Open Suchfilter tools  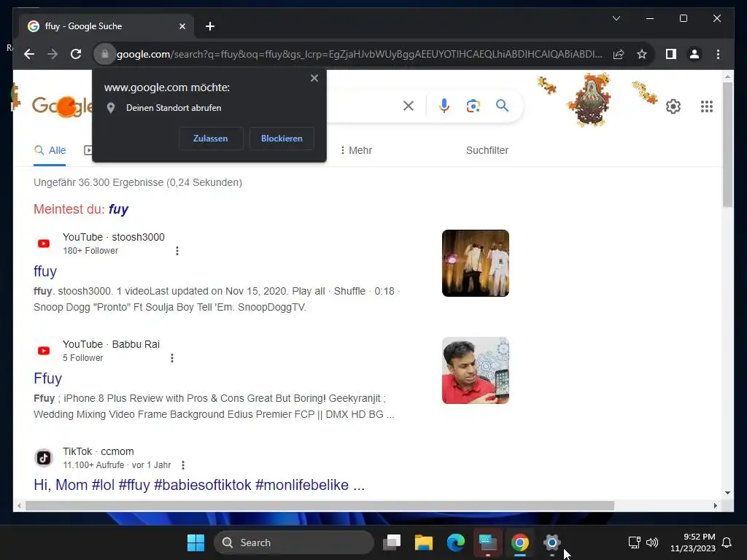(487, 150)
